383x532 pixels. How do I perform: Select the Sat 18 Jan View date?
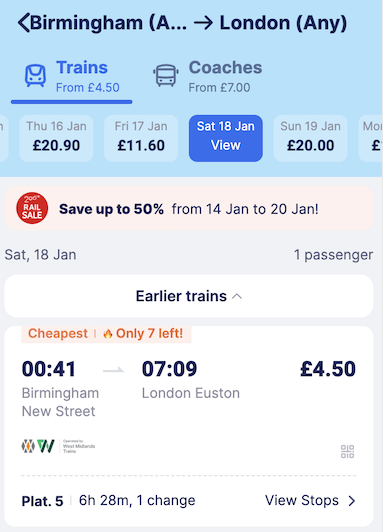[x=226, y=138]
